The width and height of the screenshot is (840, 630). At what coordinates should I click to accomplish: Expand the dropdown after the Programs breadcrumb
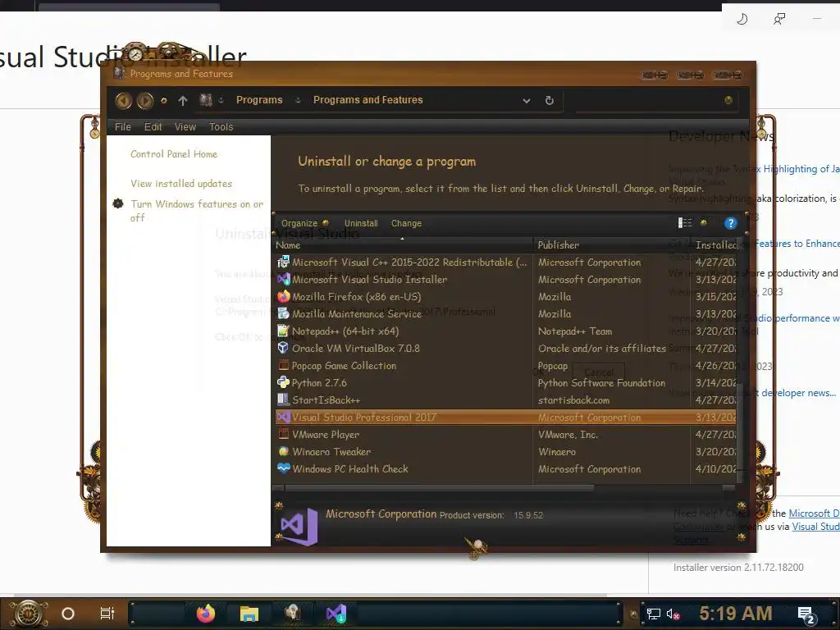point(298,100)
